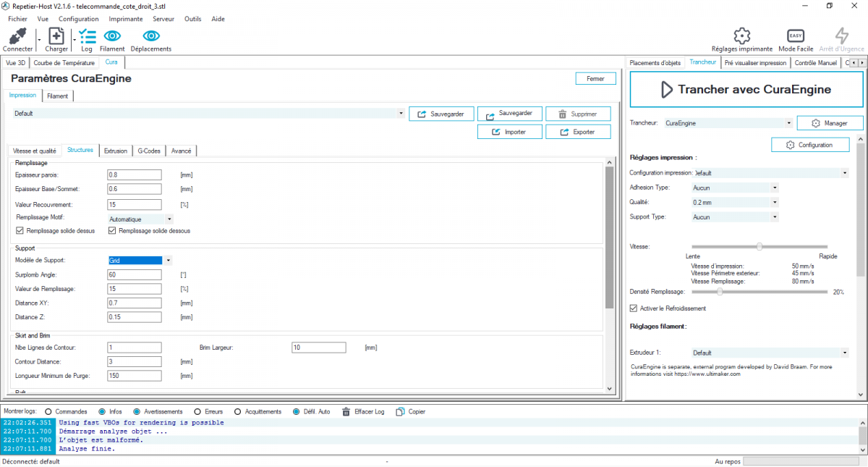Open the Configuration menu
This screenshot has height=467, width=868.
pyautogui.click(x=79, y=19)
